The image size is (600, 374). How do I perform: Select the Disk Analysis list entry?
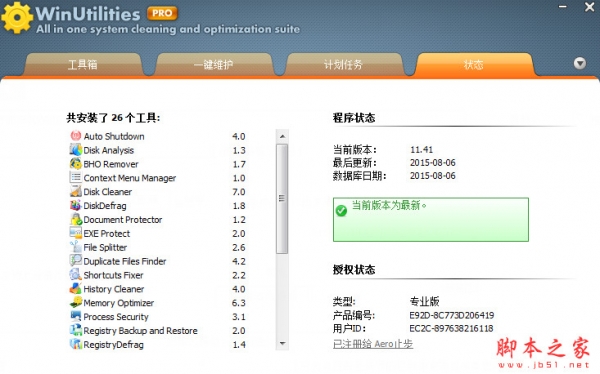pos(109,150)
